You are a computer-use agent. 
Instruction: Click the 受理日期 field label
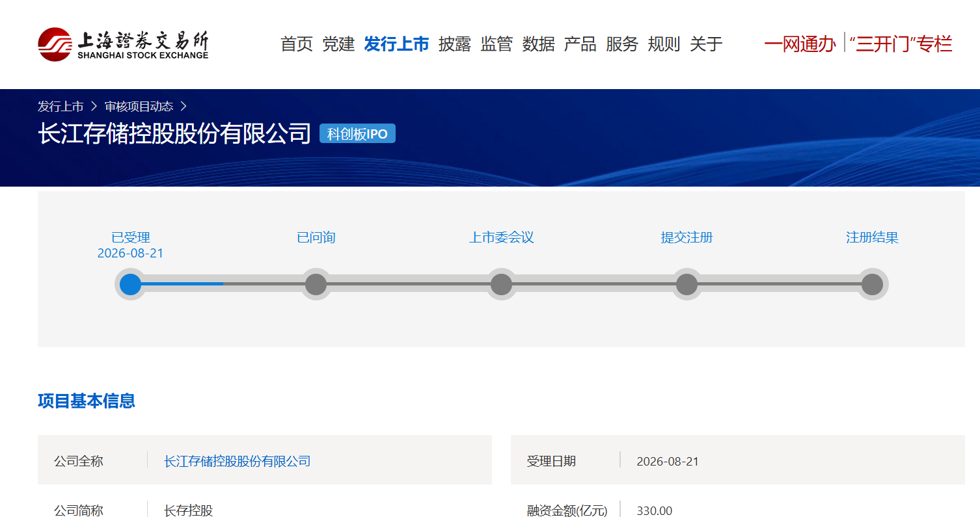pos(551,462)
